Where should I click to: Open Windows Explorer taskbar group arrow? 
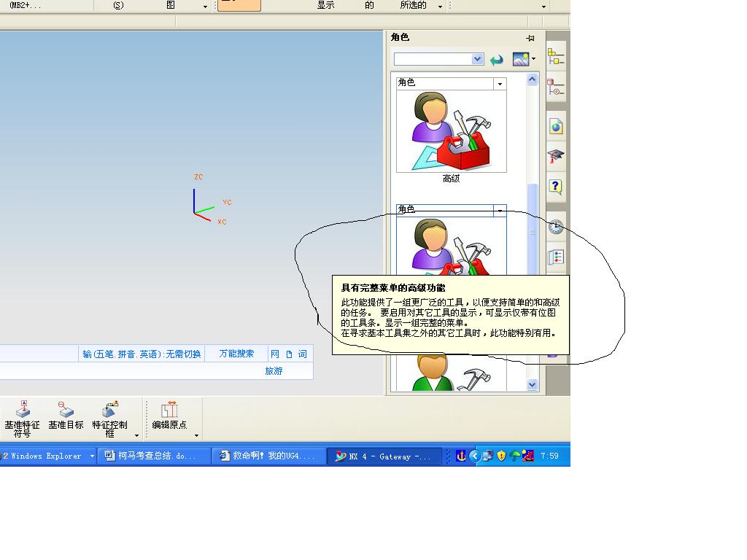[x=92, y=456]
